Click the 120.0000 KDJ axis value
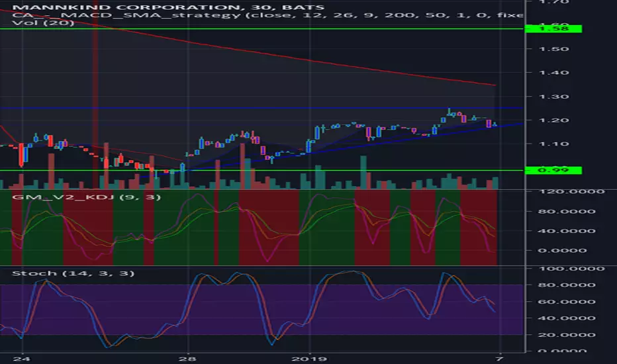The height and width of the screenshot is (364, 617). (571, 192)
